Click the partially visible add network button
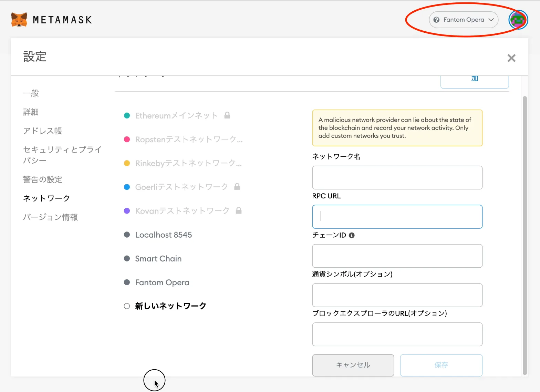This screenshot has height=392, width=540. tap(475, 82)
